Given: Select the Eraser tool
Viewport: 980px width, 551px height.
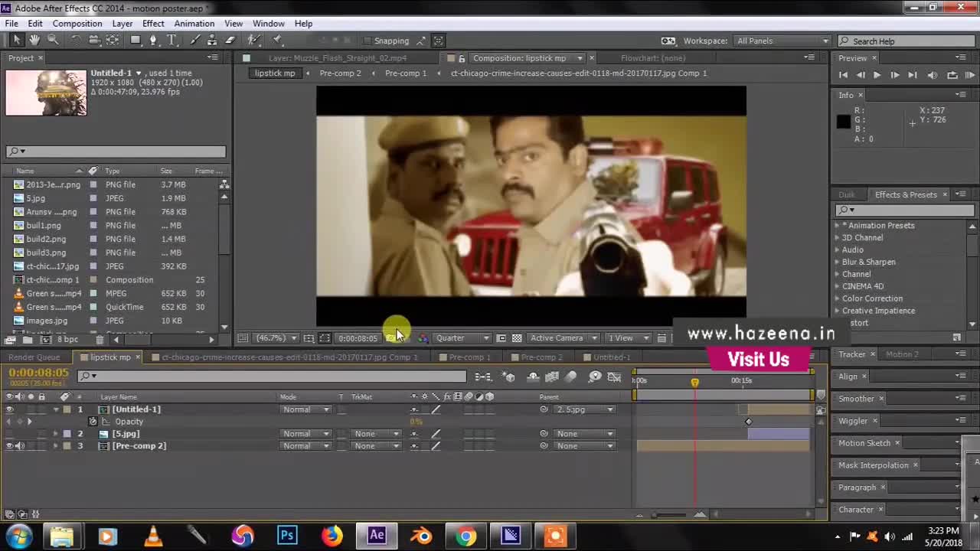Looking at the screenshot, I should 230,41.
